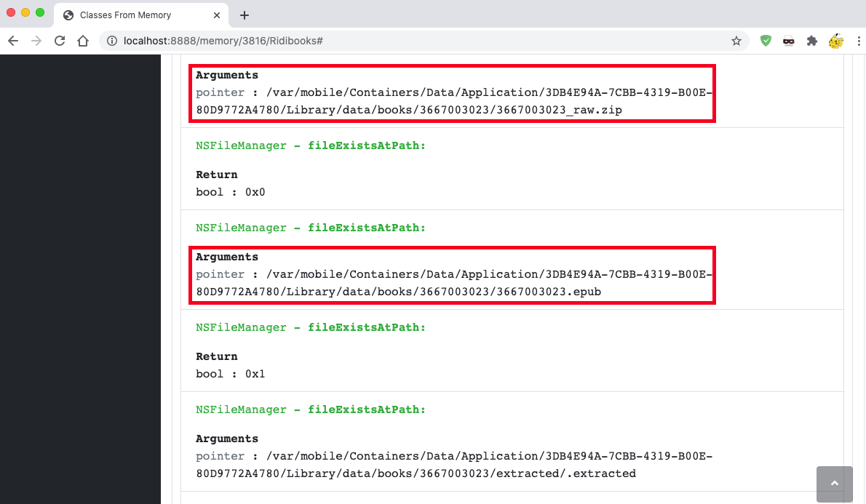View site information icon in address bar

tap(111, 41)
